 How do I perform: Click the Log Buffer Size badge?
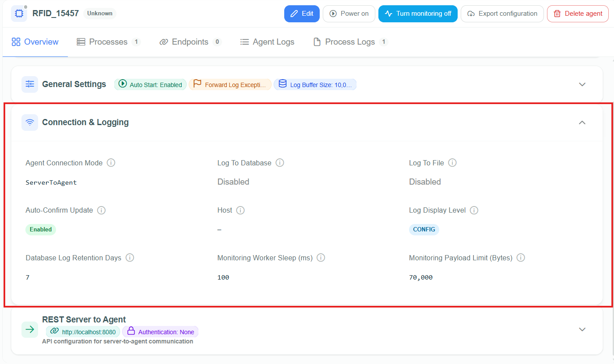315,84
